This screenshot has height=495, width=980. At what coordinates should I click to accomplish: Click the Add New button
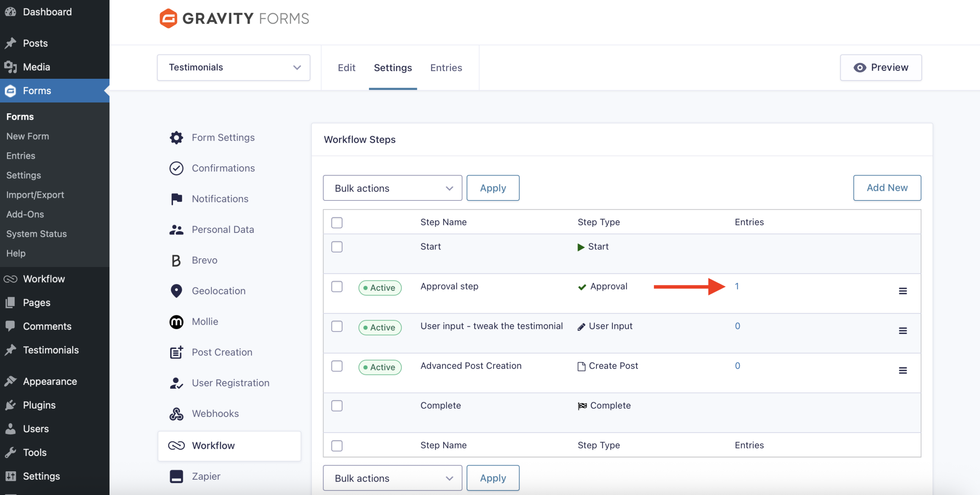click(887, 188)
